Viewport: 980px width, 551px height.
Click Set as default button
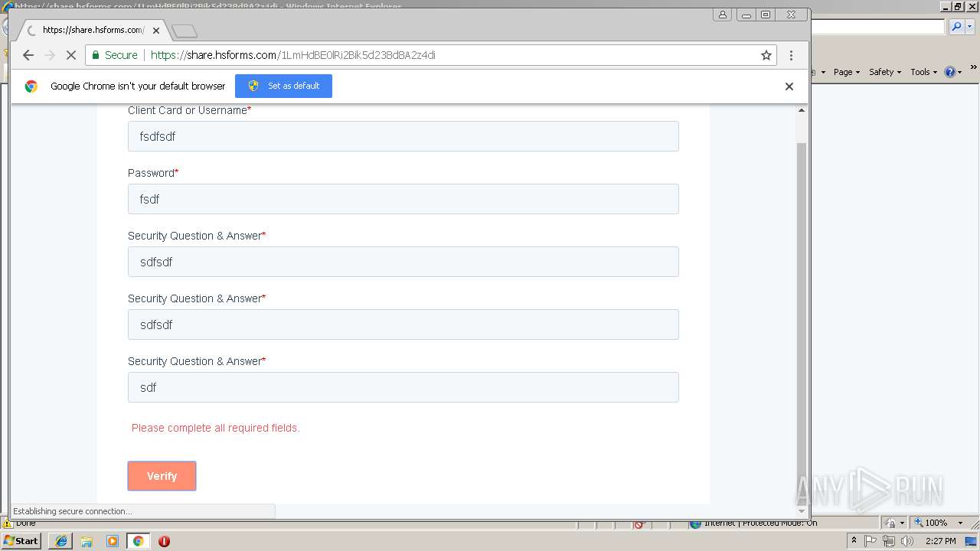(x=283, y=86)
